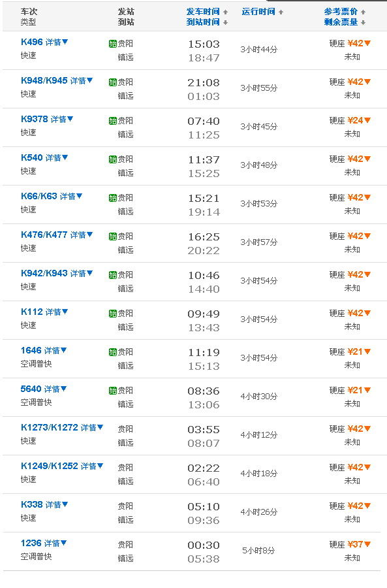Sort by 参考票价 header text
The height and width of the screenshot is (588, 387).
tap(341, 12)
